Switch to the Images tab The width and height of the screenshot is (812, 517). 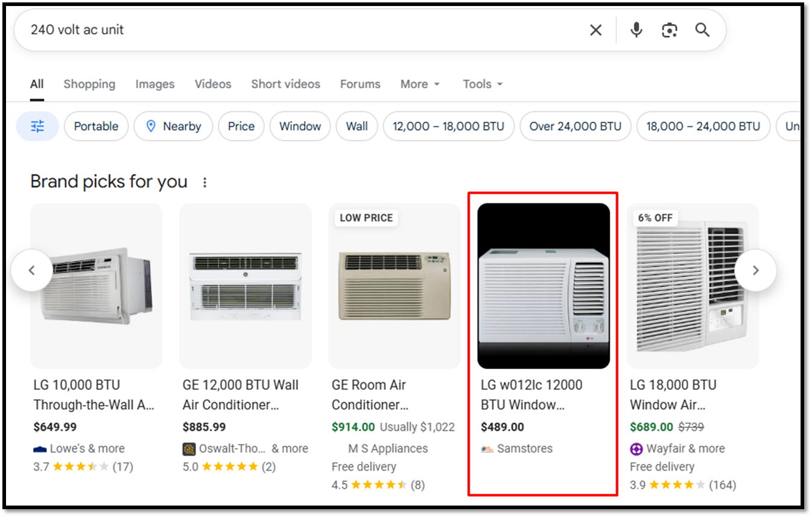[x=155, y=84]
